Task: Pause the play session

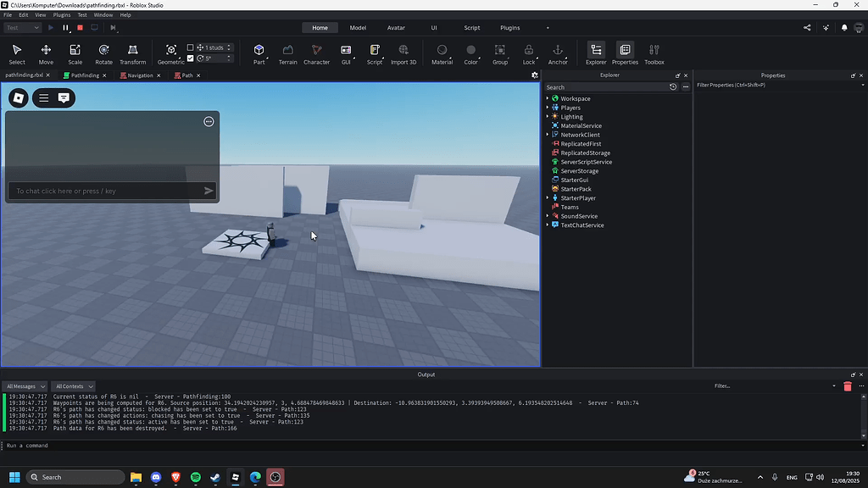Action: (64, 27)
